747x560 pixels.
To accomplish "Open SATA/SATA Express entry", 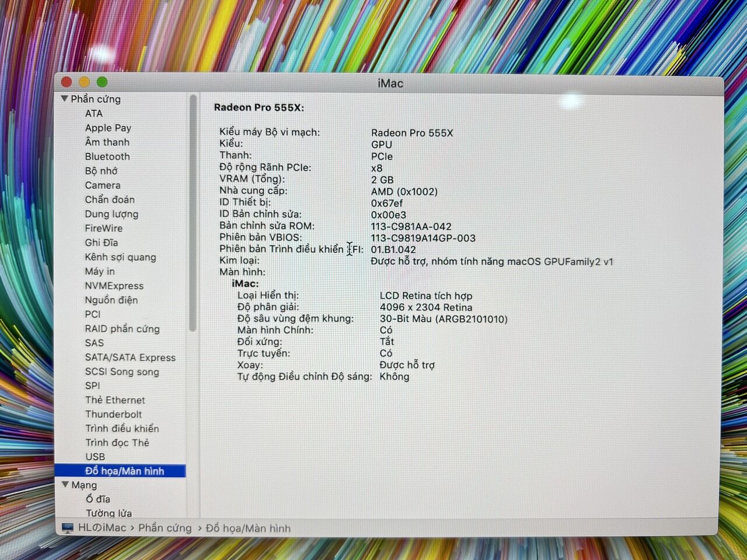I will tap(130, 357).
